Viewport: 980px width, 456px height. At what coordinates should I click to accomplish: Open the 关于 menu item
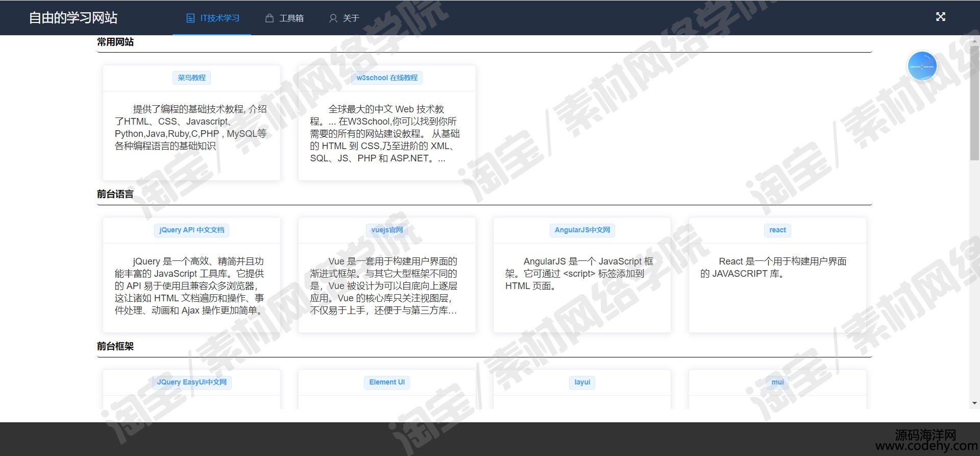[351, 18]
